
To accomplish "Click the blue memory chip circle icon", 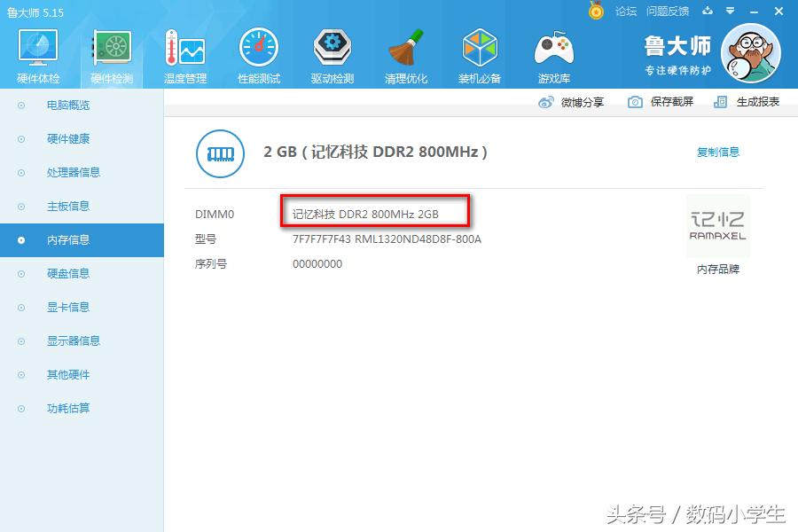I will pos(220,153).
